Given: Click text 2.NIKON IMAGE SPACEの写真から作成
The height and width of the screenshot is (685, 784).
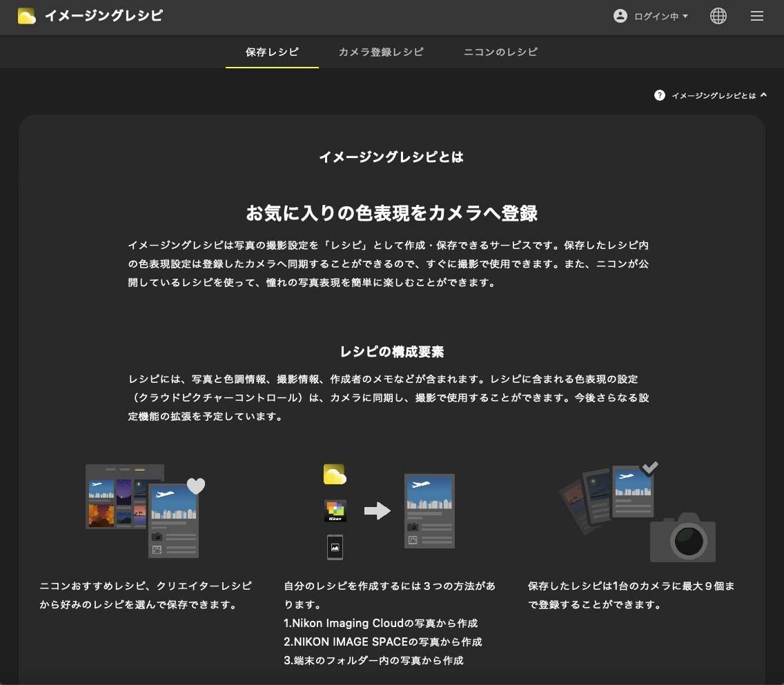Looking at the screenshot, I should pyautogui.click(x=382, y=642).
